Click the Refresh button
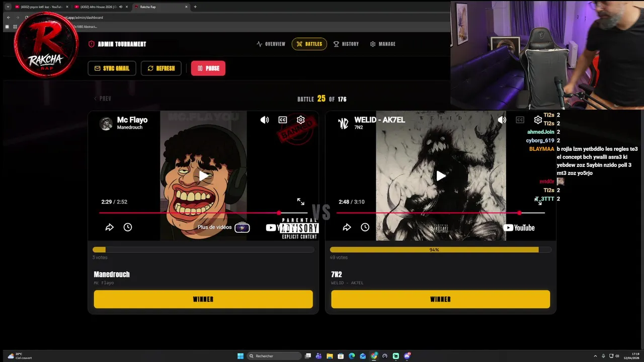The image size is (644, 362). pyautogui.click(x=161, y=68)
